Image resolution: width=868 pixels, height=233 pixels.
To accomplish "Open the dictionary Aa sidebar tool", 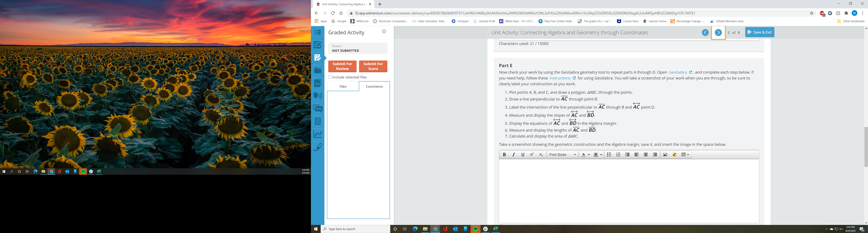I will pos(317,83).
